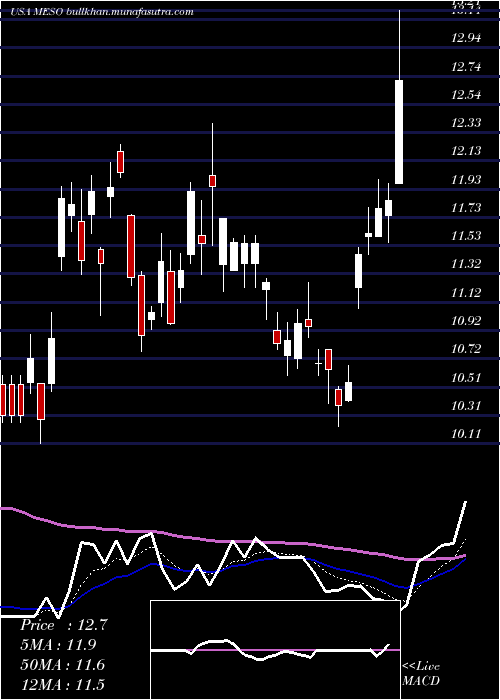The width and height of the screenshot is (500, 700).
Task: Click the 10.31 price axis label
Action: (466, 406)
